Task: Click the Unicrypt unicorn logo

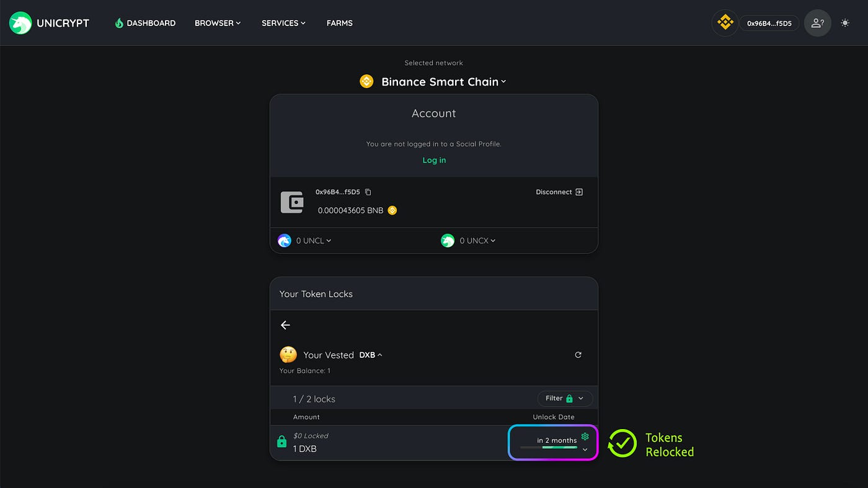Action: point(20,23)
